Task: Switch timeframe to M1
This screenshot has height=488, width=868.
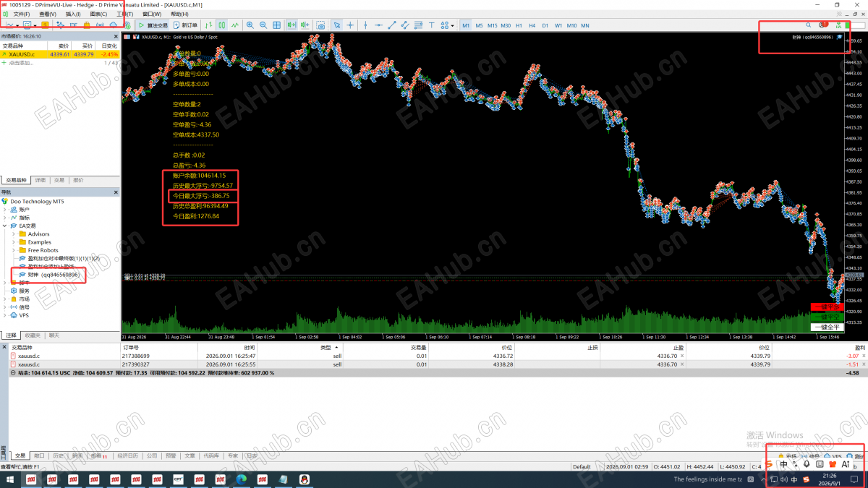Action: (466, 25)
